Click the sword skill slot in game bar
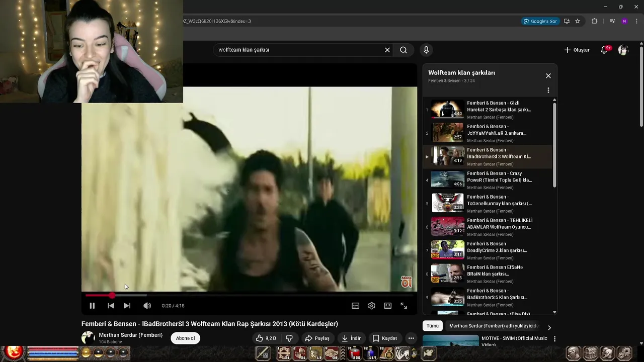Screen dimensions: 644x362 [263, 353]
